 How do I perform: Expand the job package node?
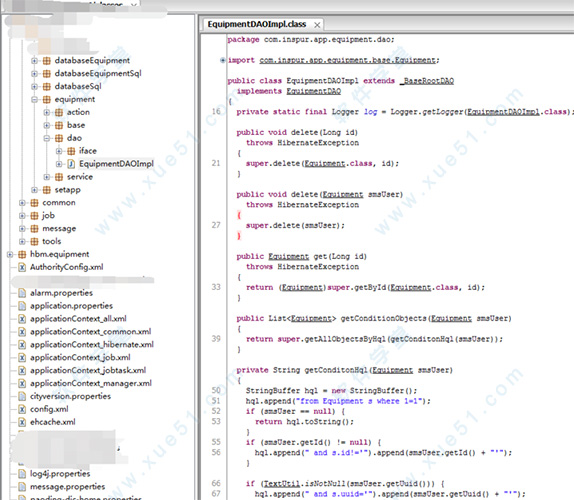pyautogui.click(x=22, y=216)
